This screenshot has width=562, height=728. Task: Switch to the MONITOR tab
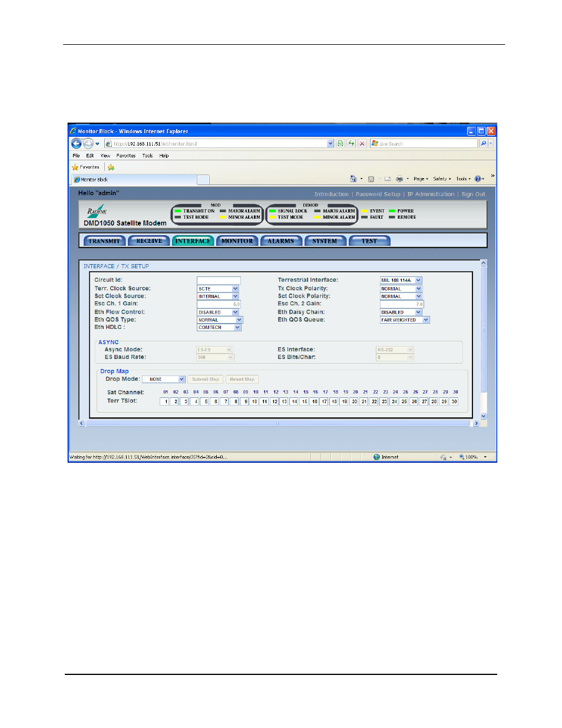click(237, 241)
